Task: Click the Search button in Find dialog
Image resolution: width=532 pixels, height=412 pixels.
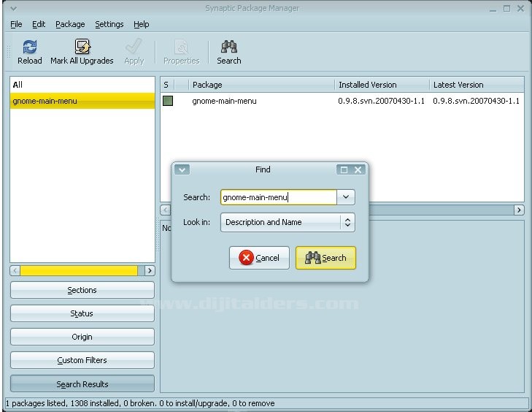Action: tap(325, 258)
